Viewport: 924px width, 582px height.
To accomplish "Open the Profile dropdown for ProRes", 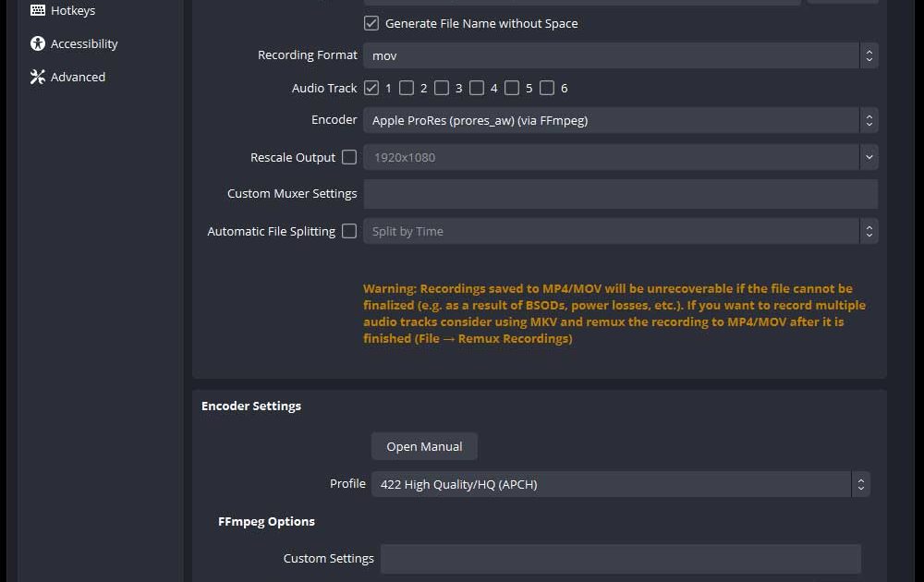I will (619, 484).
